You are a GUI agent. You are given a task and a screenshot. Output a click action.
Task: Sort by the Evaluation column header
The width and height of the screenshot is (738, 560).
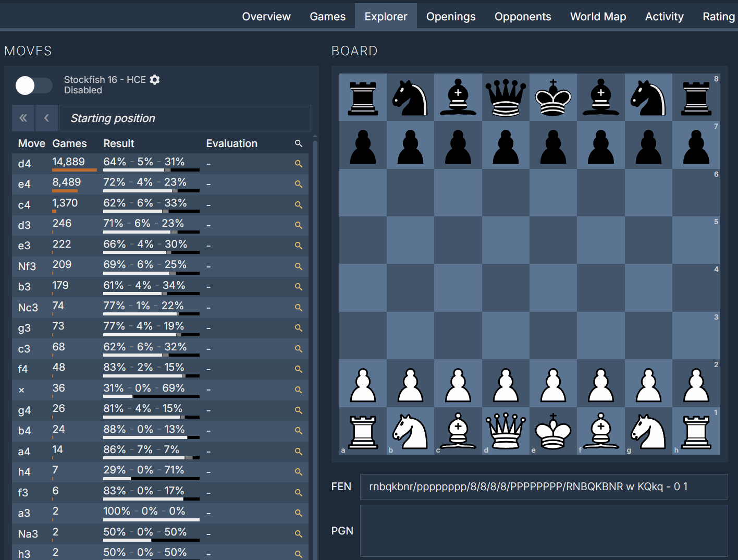click(231, 143)
